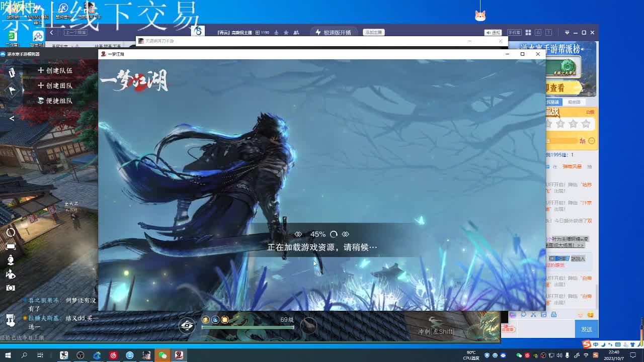
Task: Click the character figure icon in game sidebar
Action: click(11, 260)
